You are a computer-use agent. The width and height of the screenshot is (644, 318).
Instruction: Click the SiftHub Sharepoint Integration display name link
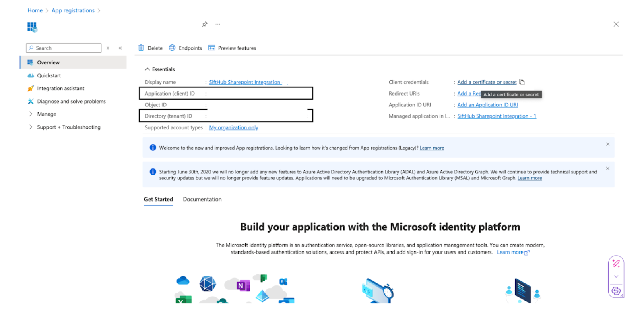tap(244, 82)
